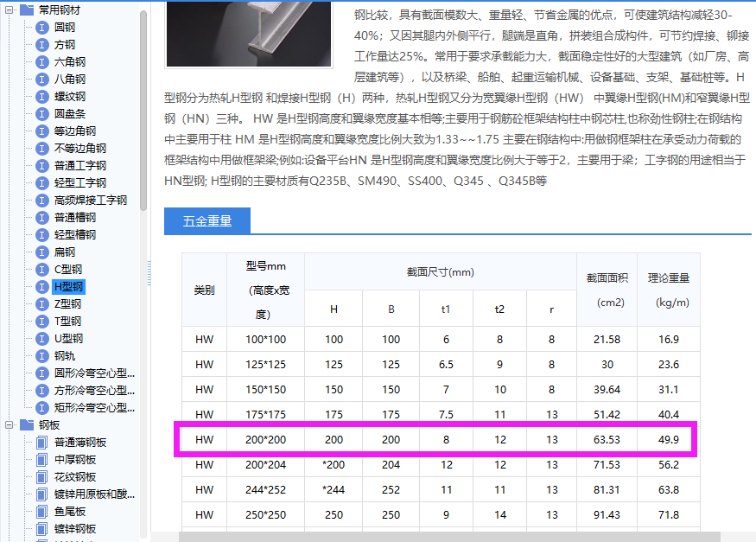Click the icon beside 普通槽钢
756x542 pixels.
[x=42, y=218]
